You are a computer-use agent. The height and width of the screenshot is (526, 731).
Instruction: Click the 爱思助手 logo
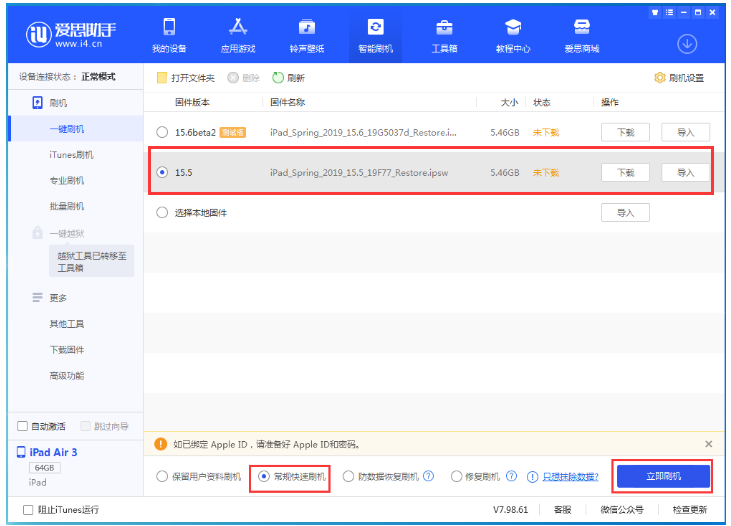[71, 35]
